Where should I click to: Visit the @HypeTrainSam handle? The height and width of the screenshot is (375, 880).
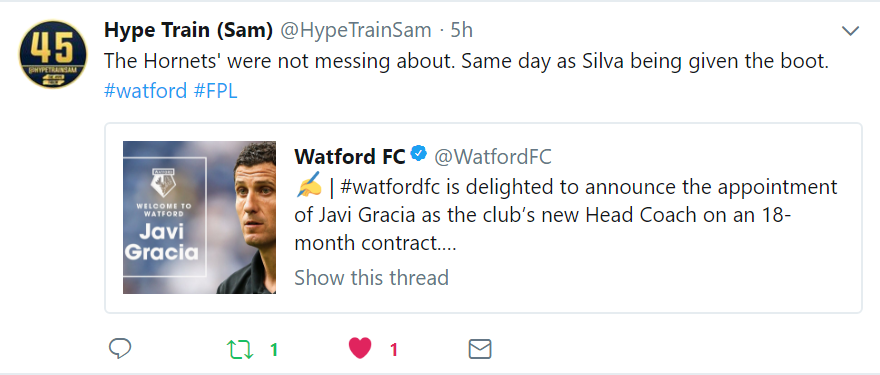[x=356, y=30]
